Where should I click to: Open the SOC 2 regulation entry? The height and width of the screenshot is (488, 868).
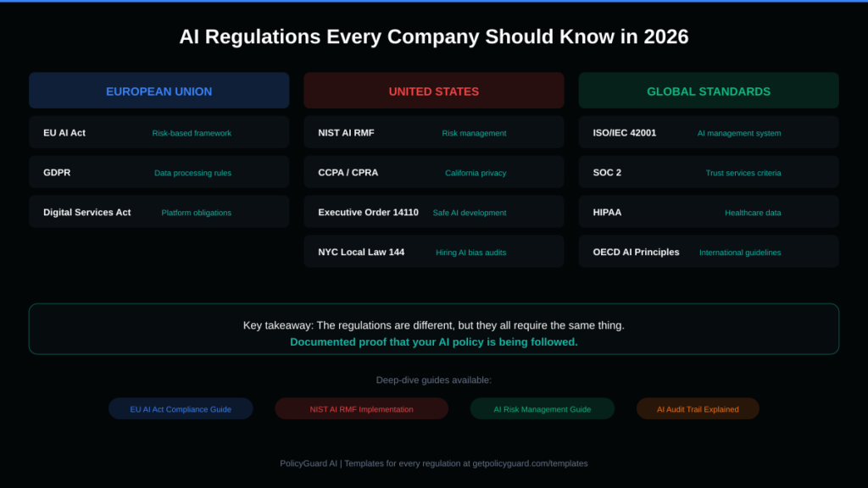click(709, 172)
